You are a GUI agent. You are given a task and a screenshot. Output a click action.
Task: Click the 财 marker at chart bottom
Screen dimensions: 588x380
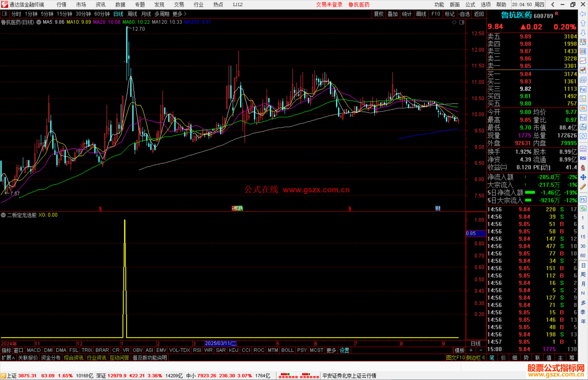click(438, 208)
